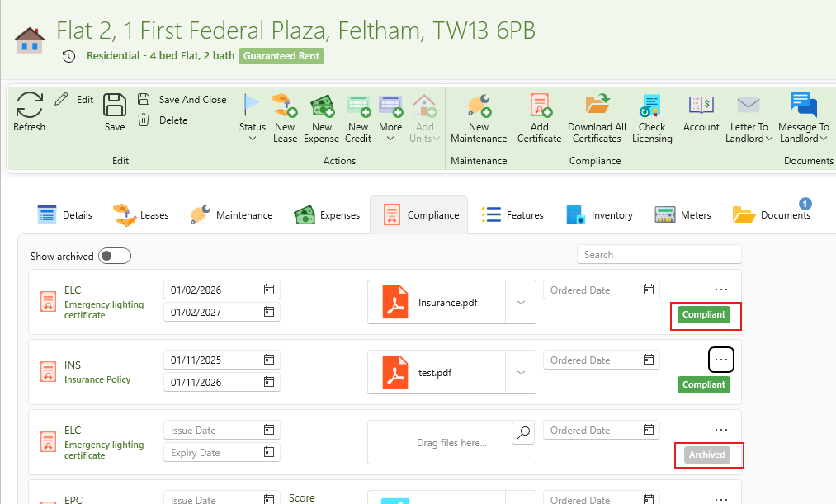Expand dropdown next to Insurance.pdf
Screen dimensions: 836x504
(x=521, y=302)
